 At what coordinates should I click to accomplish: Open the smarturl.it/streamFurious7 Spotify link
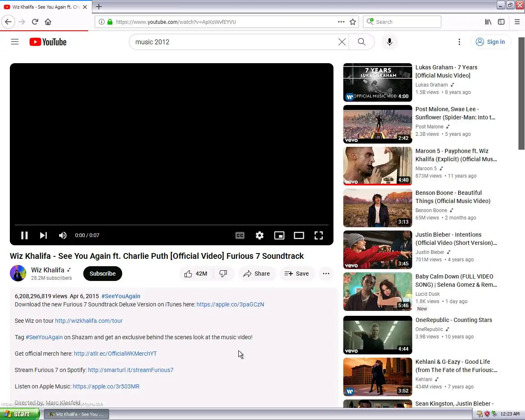point(130,370)
